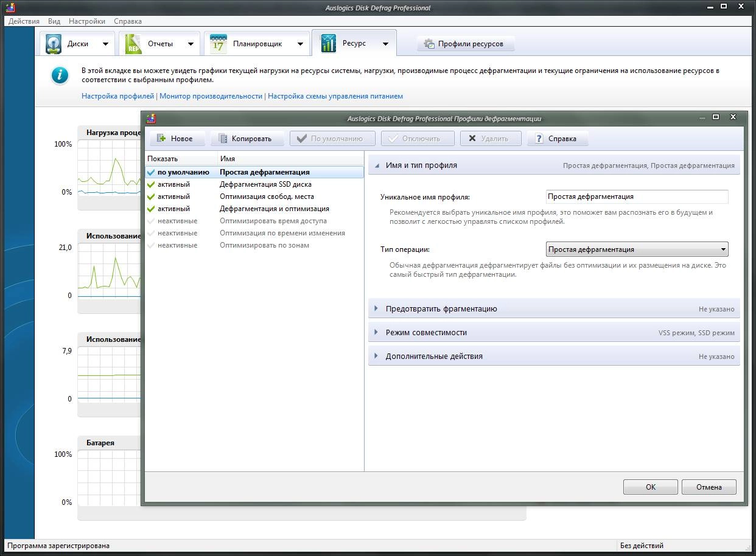Select Оптимизировать по зонам row name
This screenshot has width=756, height=556.
[264, 245]
